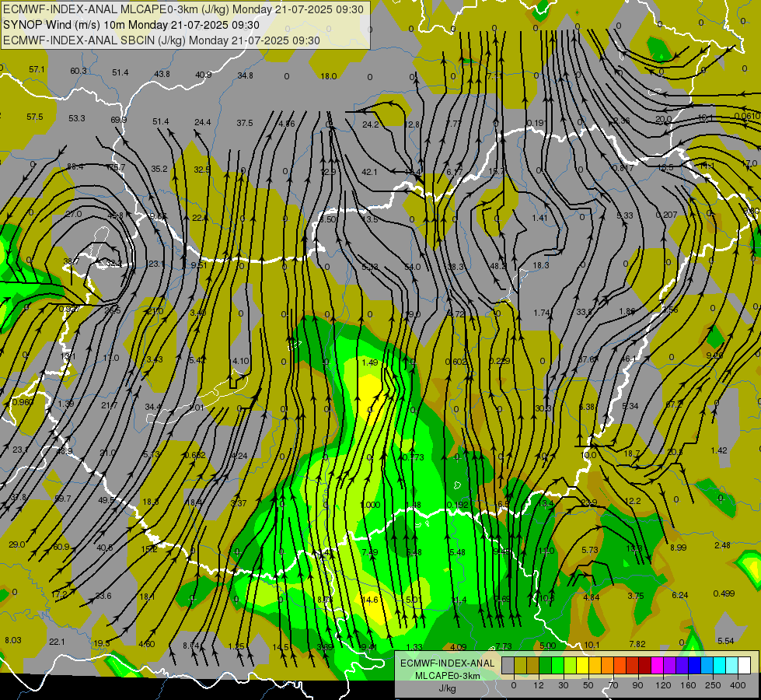Click the bright green swatch before 30
Image resolution: width=761 pixels, height=700 pixels.
click(557, 665)
